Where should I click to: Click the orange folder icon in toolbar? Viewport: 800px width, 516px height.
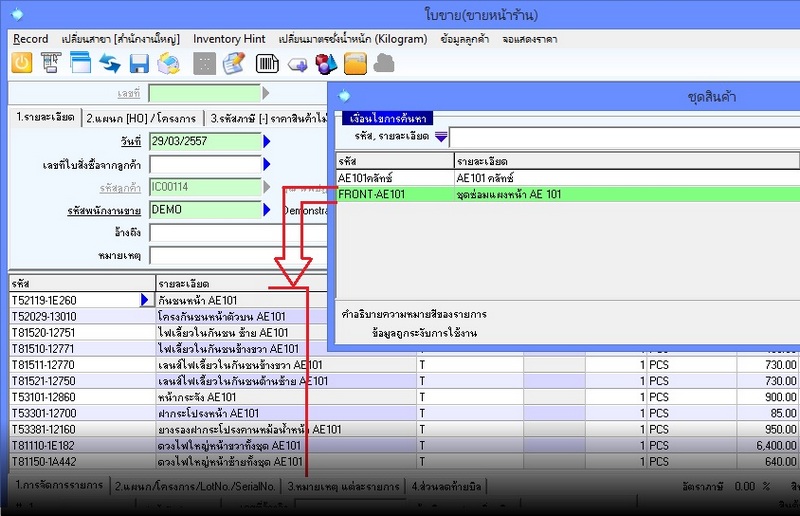click(x=355, y=64)
